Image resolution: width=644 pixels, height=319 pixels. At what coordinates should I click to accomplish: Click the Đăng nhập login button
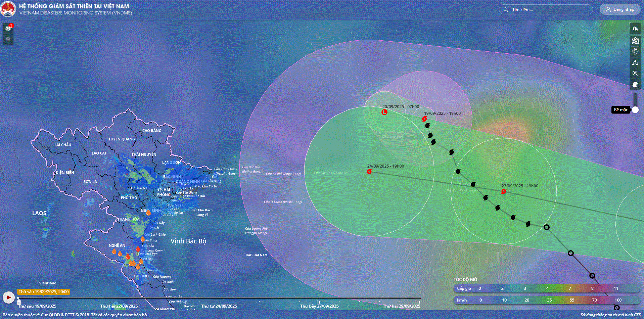[620, 9]
